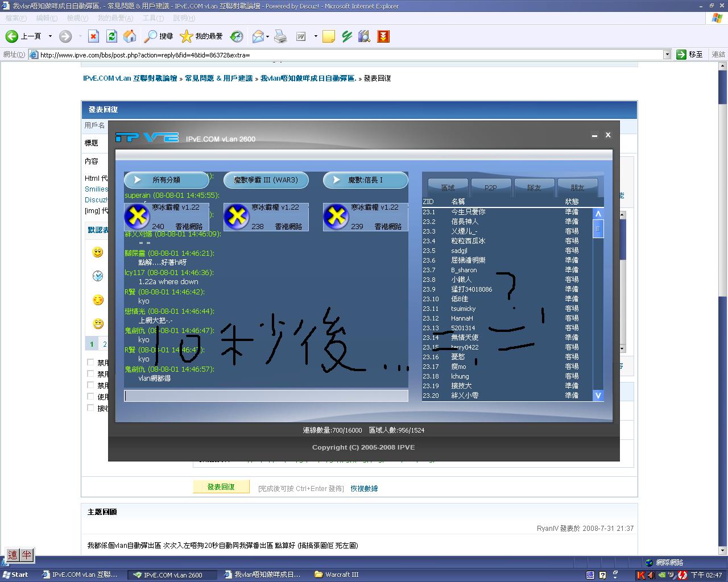
Task: Expand the 魔獸爭霸 III (WAR3) game dropdown
Action: point(266,180)
